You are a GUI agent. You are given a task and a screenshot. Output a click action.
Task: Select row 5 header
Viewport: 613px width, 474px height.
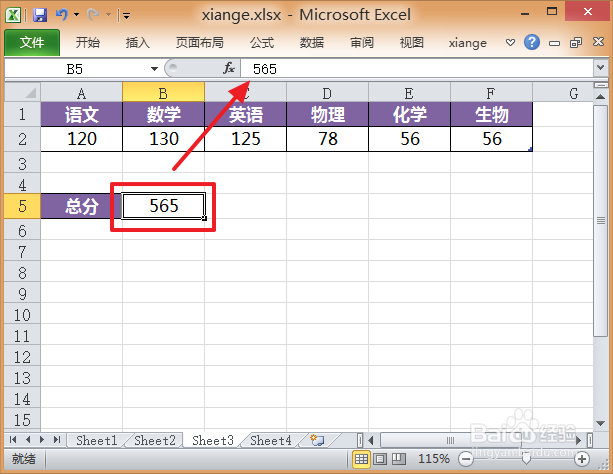coord(23,206)
